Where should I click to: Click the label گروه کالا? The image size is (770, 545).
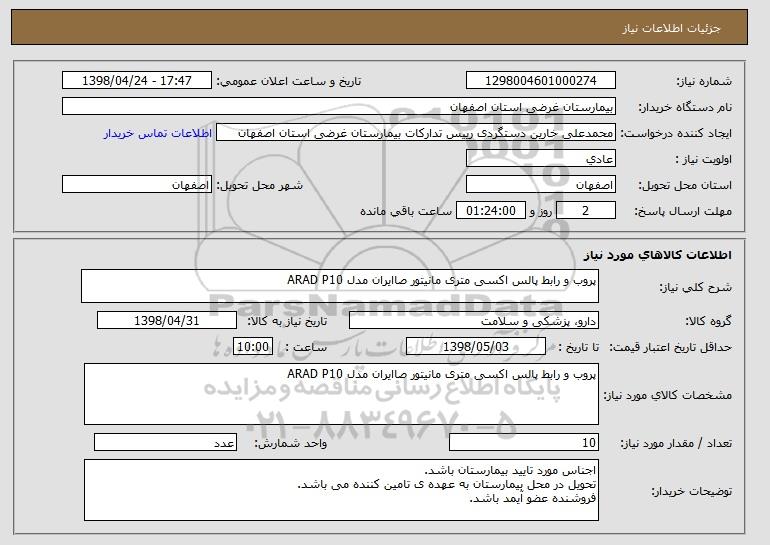point(708,321)
